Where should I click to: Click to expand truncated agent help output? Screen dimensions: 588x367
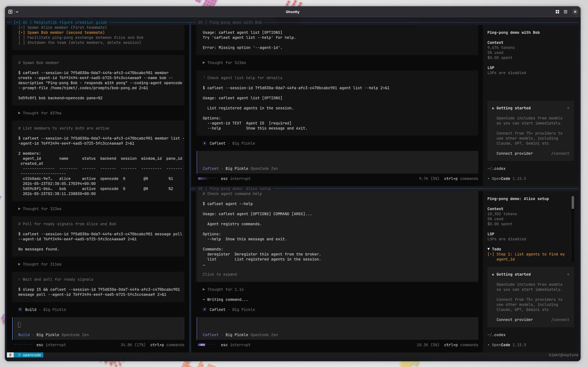click(x=220, y=274)
